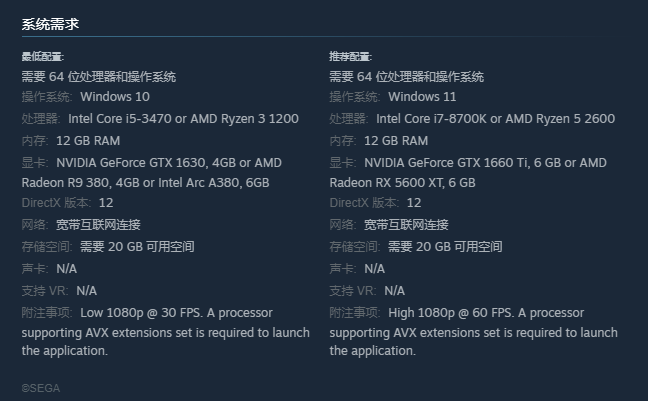The image size is (648, 401).
Task: Click the Windows 11 operating system text
Action: [422, 97]
